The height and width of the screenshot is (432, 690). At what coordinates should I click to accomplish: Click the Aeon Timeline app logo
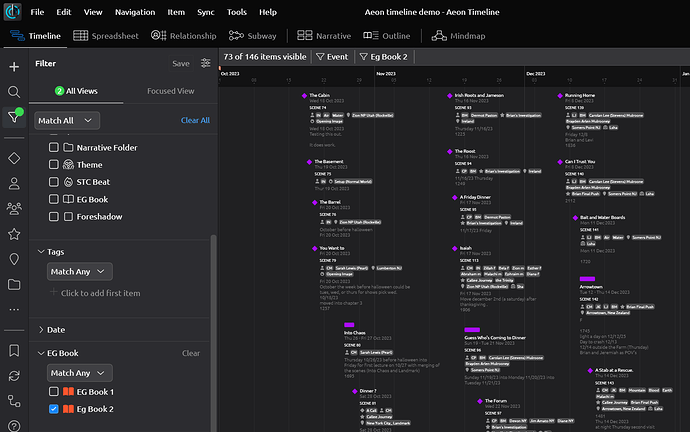click(12, 12)
